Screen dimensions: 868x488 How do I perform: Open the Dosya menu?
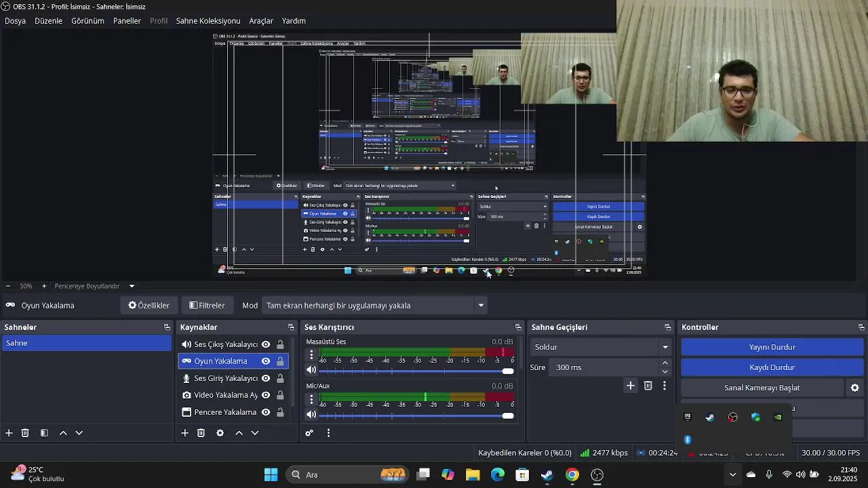pos(15,21)
